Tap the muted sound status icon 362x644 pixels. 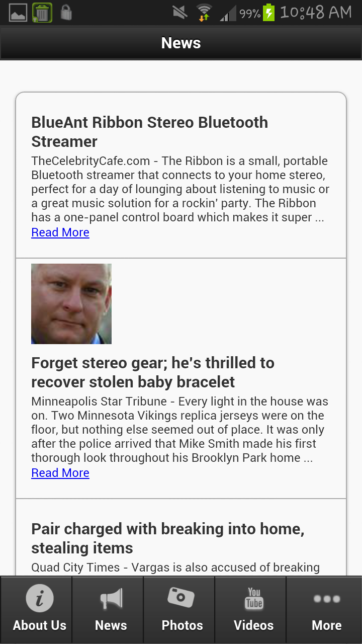coord(179,13)
